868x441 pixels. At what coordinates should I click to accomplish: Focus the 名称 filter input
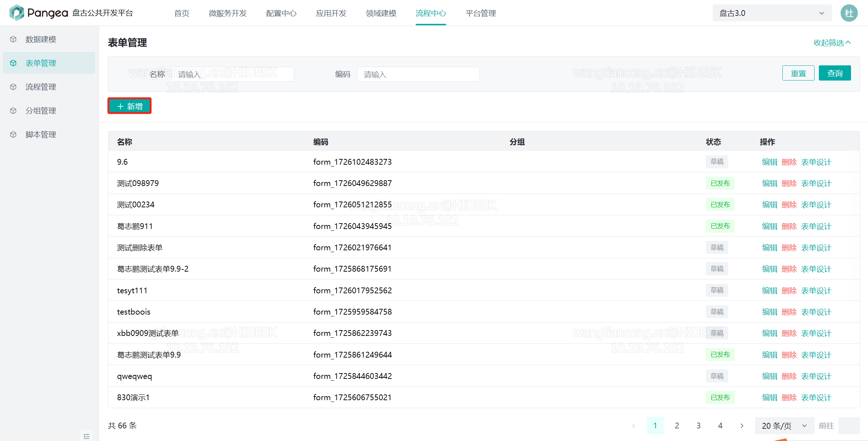233,74
